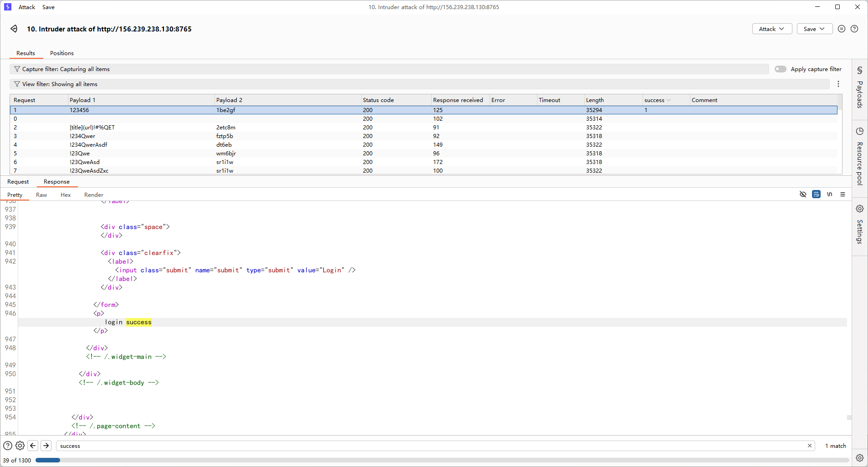
Task: Switch to the Positions tab
Action: [x=61, y=53]
